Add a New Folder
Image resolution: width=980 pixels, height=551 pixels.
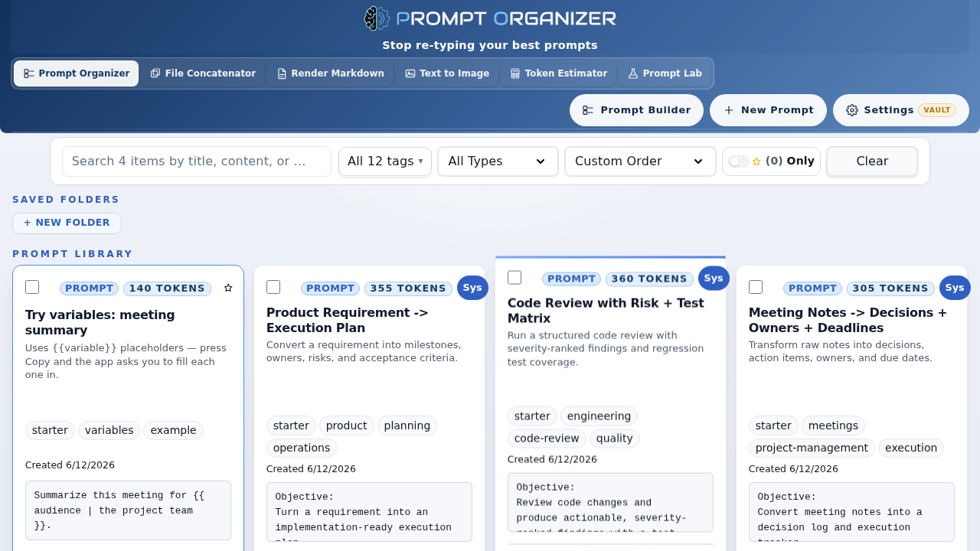tap(67, 223)
